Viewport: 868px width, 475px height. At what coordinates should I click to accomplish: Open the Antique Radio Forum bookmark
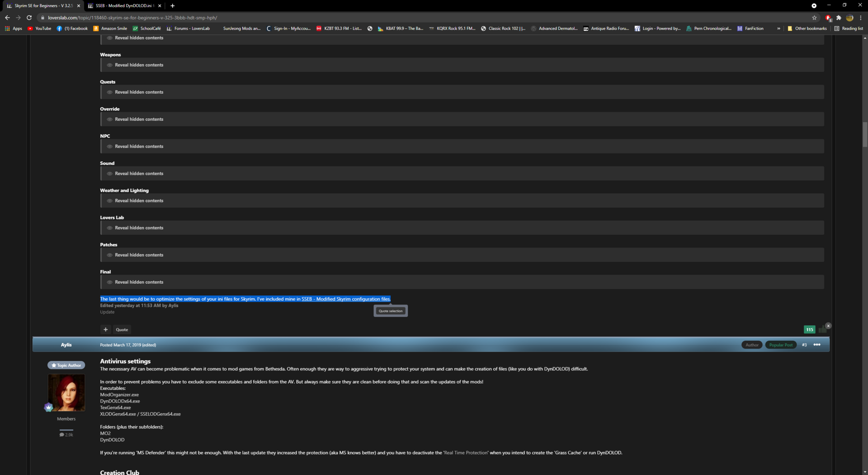click(x=606, y=28)
